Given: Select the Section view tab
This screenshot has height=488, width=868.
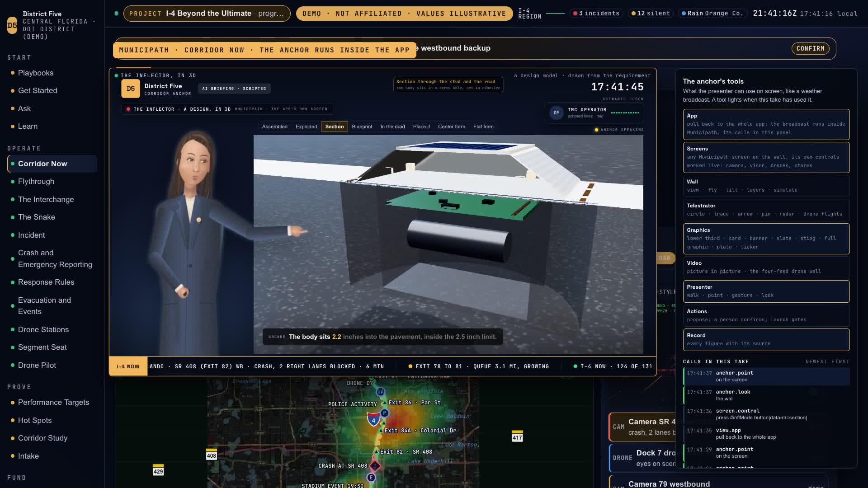Looking at the screenshot, I should tap(335, 127).
